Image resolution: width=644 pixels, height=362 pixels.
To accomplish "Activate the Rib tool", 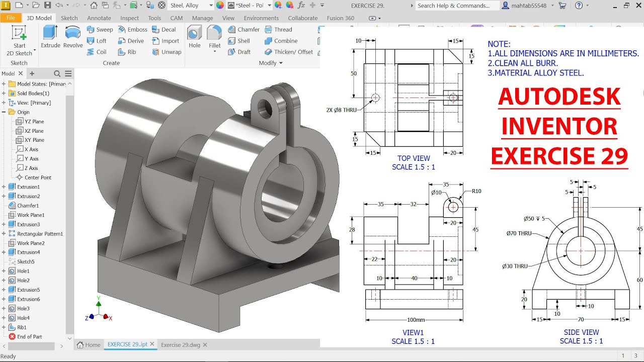I will tap(127, 52).
